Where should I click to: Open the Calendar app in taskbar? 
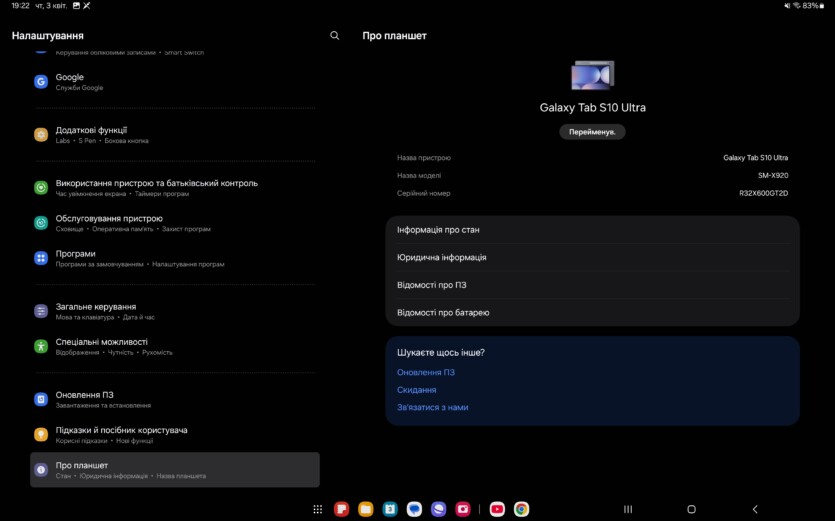(x=390, y=509)
